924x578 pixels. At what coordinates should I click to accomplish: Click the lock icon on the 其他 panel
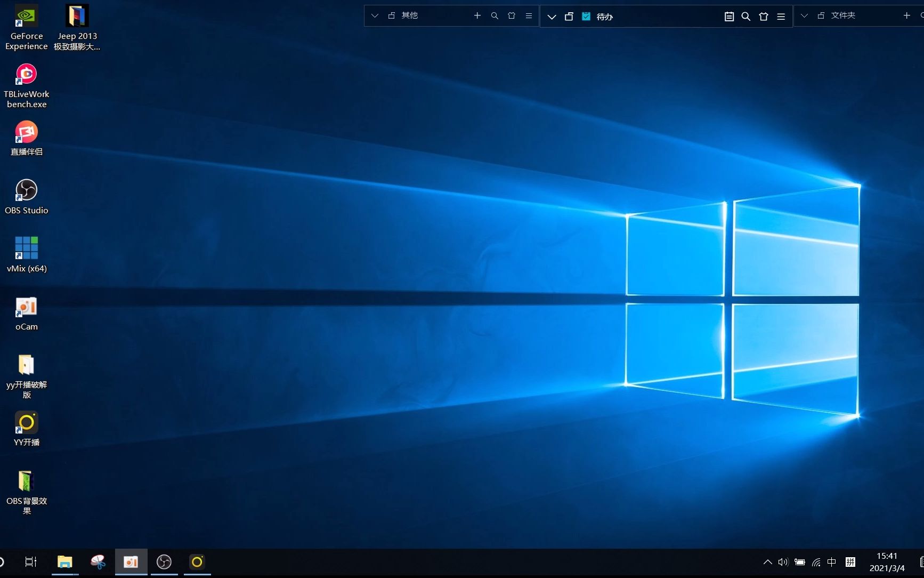tap(392, 15)
